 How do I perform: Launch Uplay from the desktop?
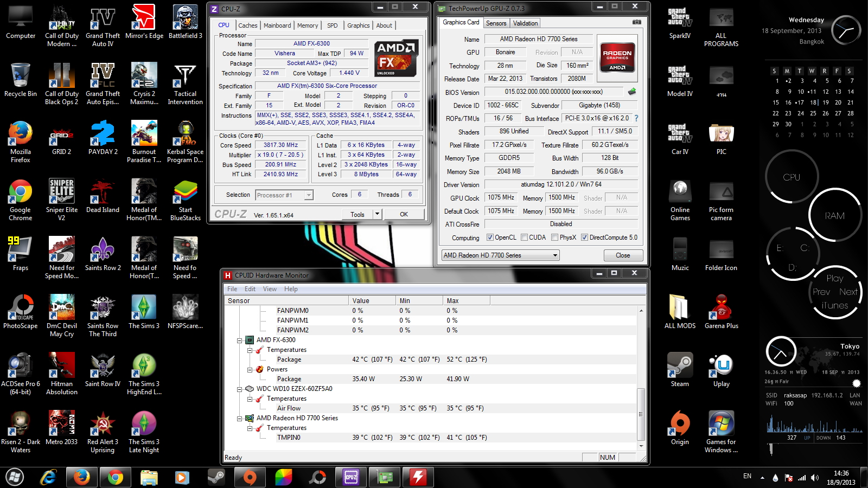tap(722, 370)
